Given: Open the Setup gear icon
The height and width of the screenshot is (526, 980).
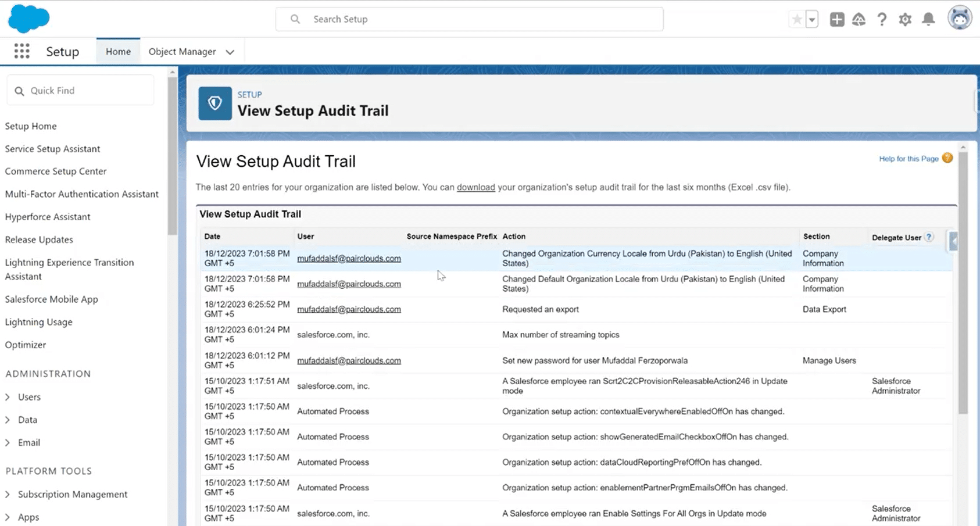Looking at the screenshot, I should (905, 19).
